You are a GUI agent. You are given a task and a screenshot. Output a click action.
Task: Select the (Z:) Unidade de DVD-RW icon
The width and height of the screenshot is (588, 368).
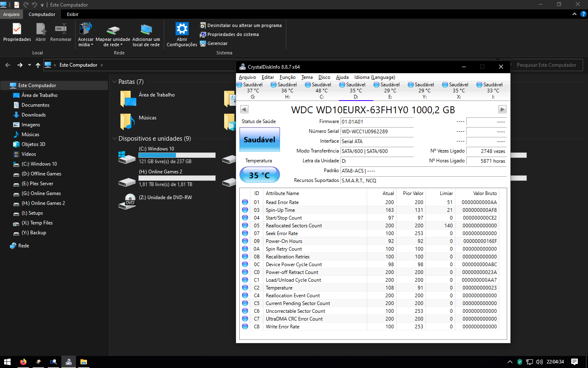(127, 201)
